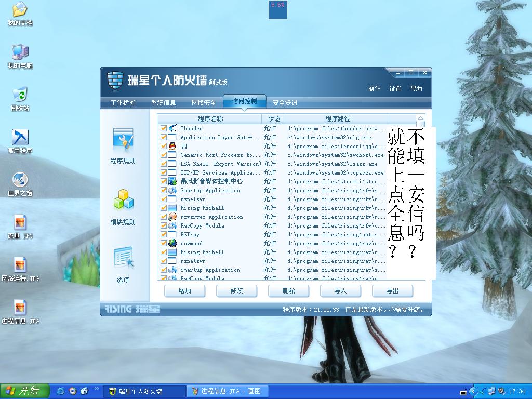This screenshot has height=399, width=532.
Task: Switch to 访问控制 tab
Action: 244,101
